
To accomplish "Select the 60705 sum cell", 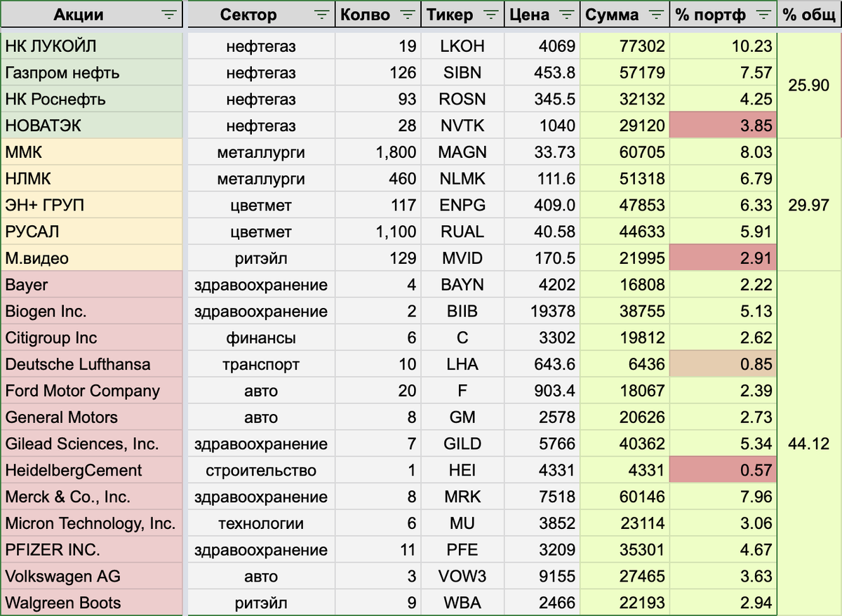I will tap(624, 152).
